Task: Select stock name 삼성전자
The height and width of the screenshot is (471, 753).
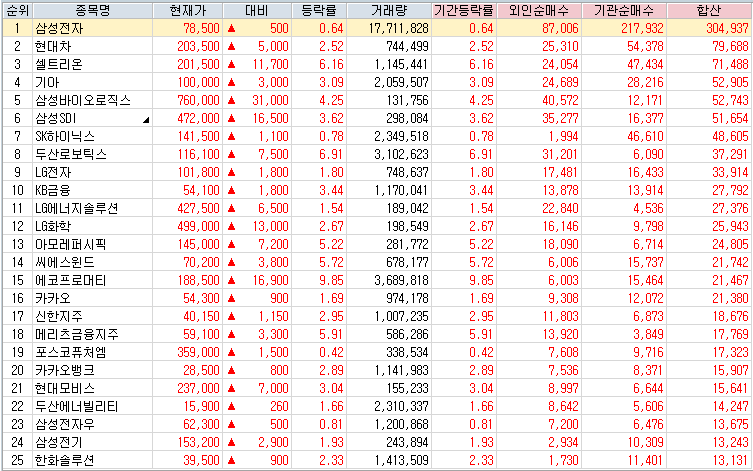Action: pyautogui.click(x=59, y=28)
